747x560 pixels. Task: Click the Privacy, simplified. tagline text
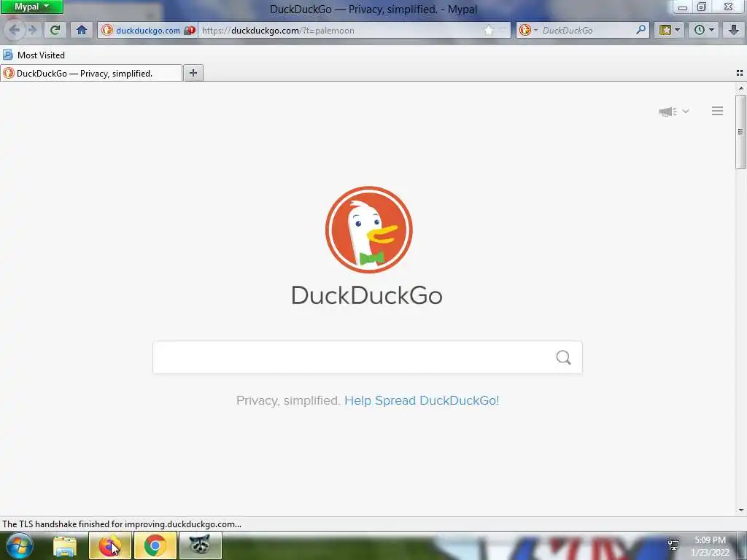[x=288, y=400]
